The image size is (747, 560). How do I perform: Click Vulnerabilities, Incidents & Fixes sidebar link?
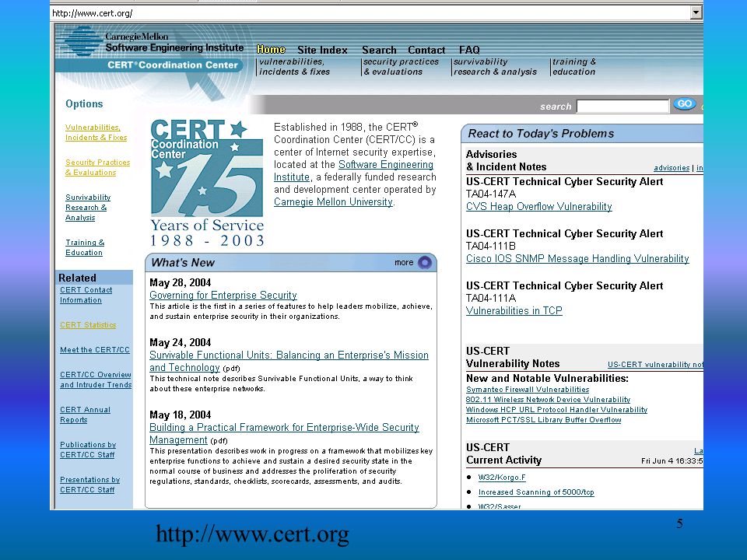click(x=96, y=132)
